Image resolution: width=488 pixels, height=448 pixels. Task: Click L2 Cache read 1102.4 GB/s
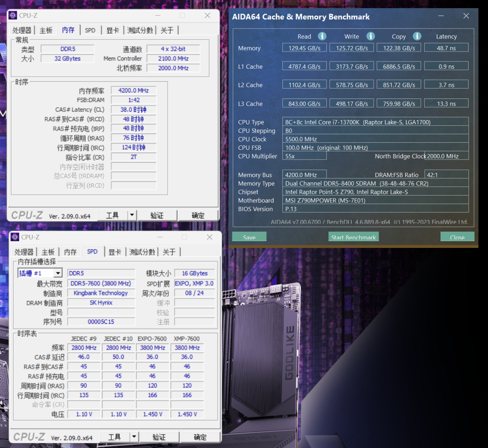tap(305, 84)
